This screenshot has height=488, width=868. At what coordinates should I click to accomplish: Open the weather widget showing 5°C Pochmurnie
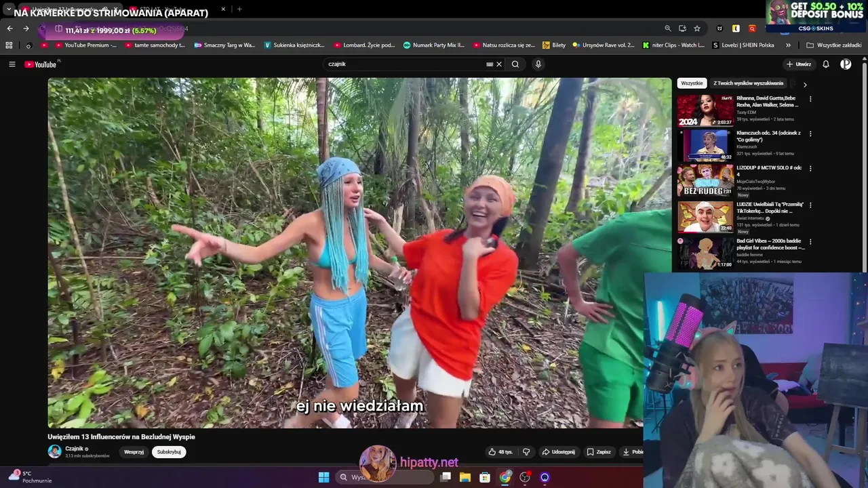pos(28,477)
